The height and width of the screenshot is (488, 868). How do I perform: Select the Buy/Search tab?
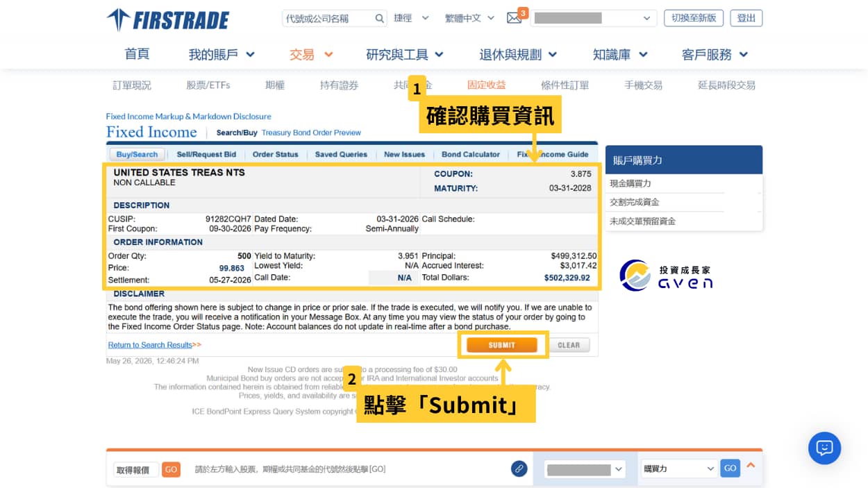(137, 155)
